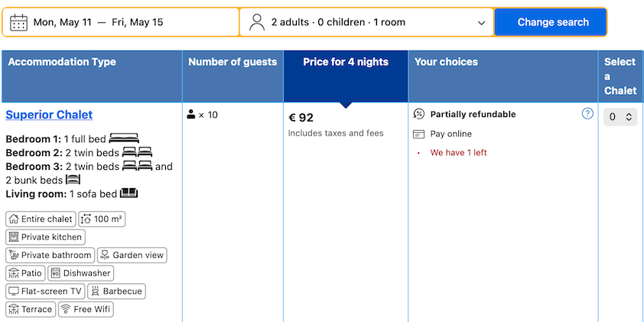Click the Change search button

point(551,22)
